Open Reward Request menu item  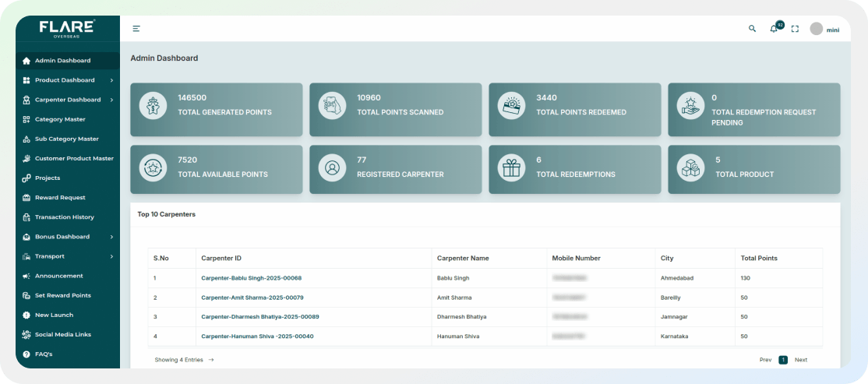(x=68, y=198)
